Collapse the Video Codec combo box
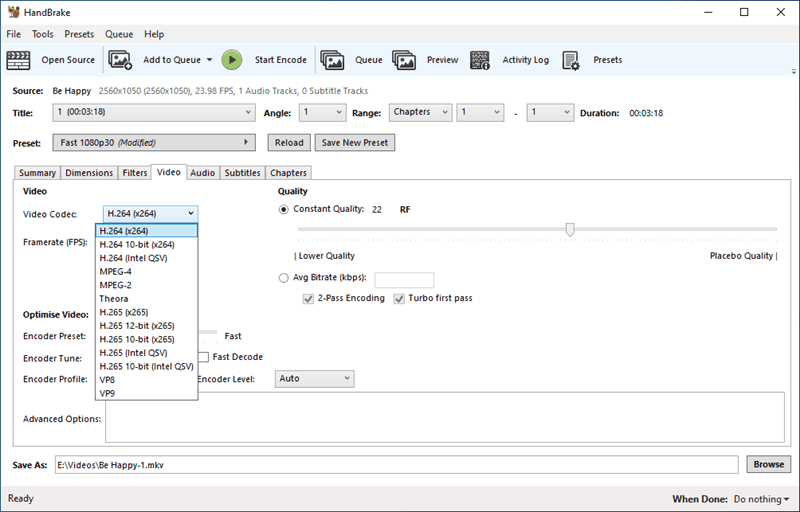 [150, 214]
